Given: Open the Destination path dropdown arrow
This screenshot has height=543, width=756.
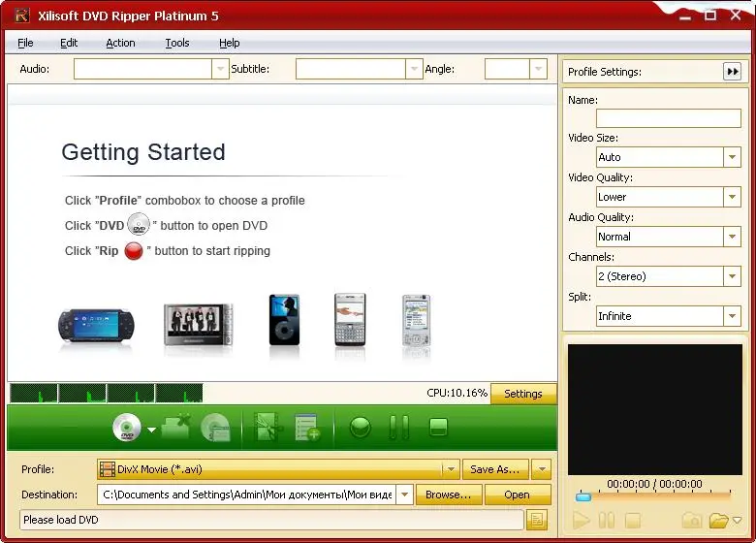Looking at the screenshot, I should (404, 495).
